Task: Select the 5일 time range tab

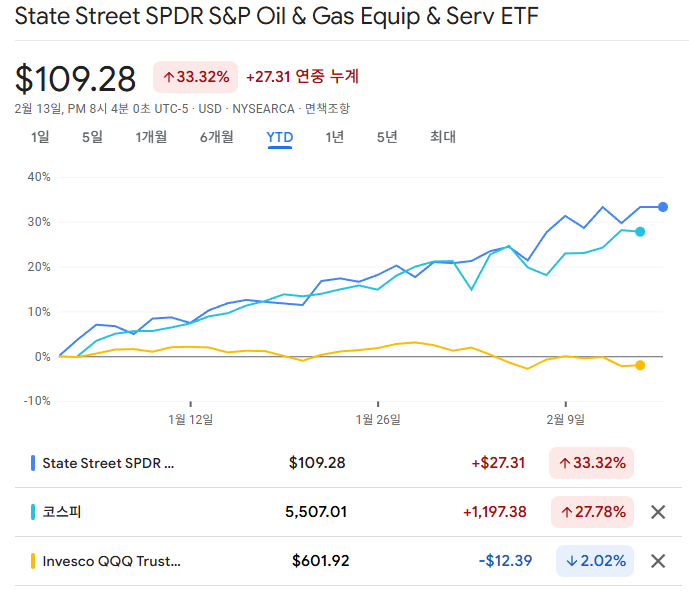Action: tap(92, 137)
